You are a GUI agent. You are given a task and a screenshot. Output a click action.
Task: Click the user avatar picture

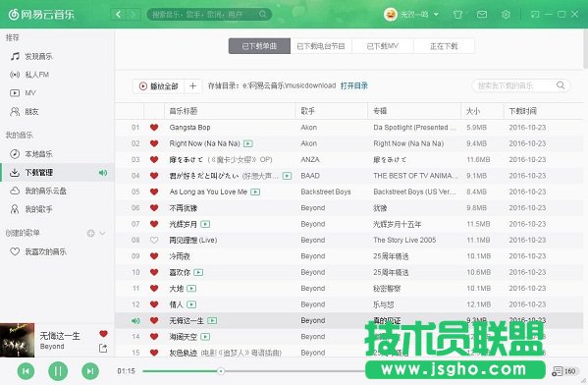(x=391, y=15)
